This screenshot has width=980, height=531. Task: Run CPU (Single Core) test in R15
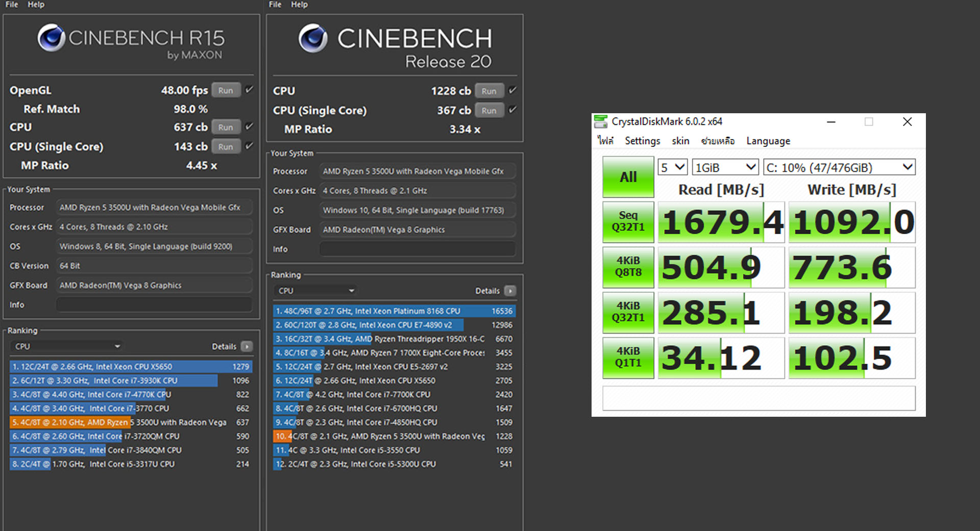click(x=226, y=146)
